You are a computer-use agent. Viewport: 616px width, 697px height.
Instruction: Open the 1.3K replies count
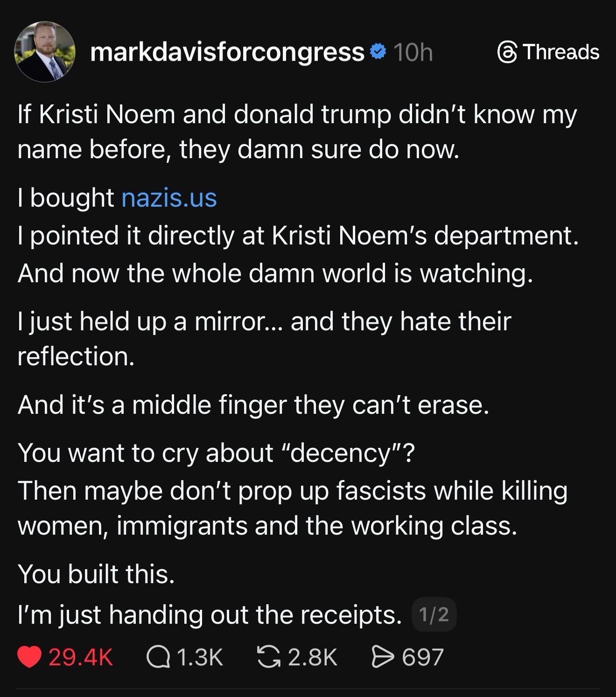point(200,657)
